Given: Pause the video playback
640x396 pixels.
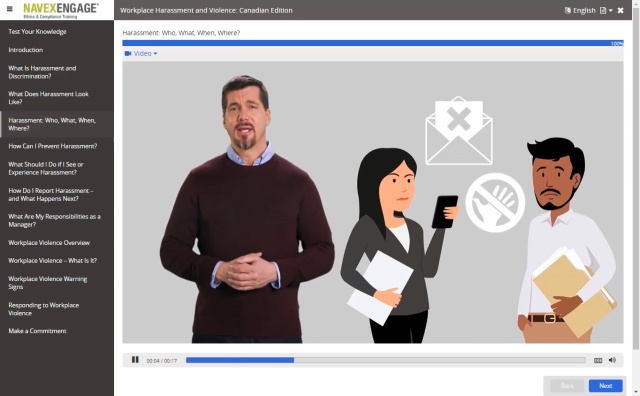Looking at the screenshot, I should 135,360.
